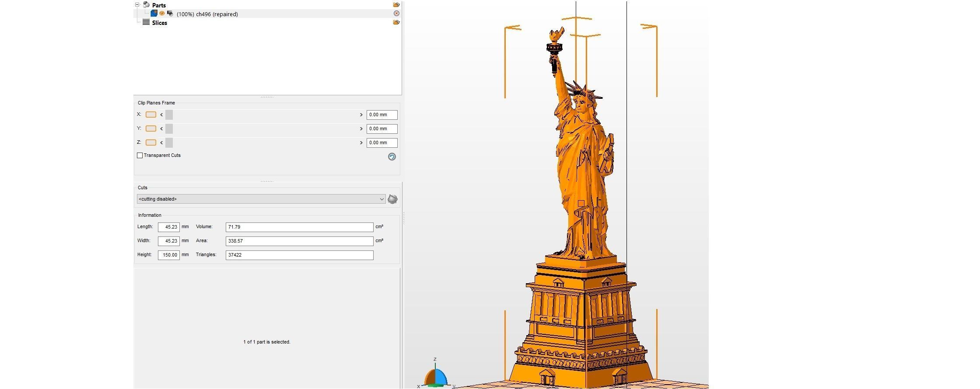Click the blue part color icon for ch496
This screenshot has height=389, width=980.
pyautogui.click(x=154, y=14)
